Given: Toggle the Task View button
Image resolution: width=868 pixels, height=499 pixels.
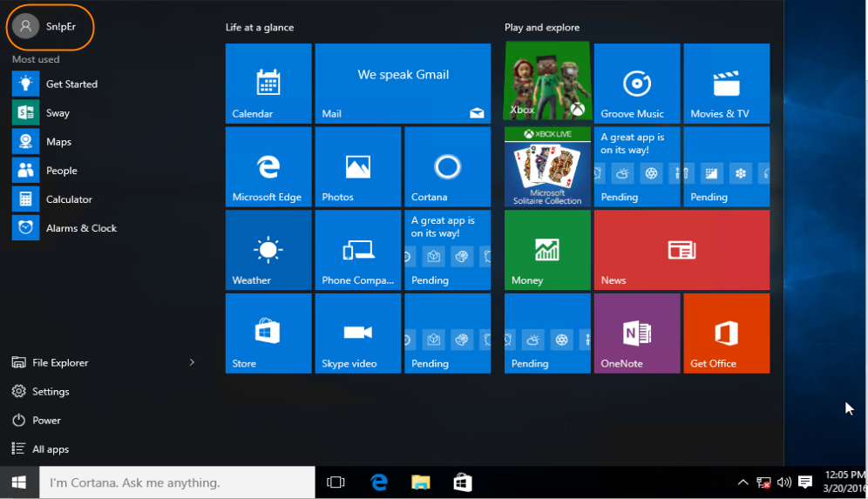Looking at the screenshot, I should [336, 482].
